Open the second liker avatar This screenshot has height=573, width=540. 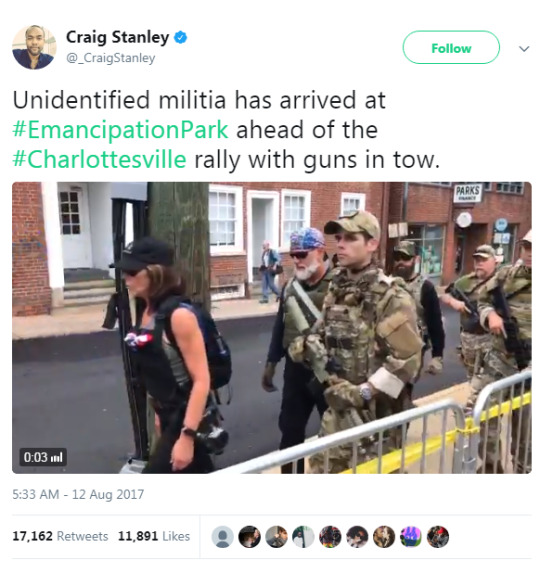(250, 537)
